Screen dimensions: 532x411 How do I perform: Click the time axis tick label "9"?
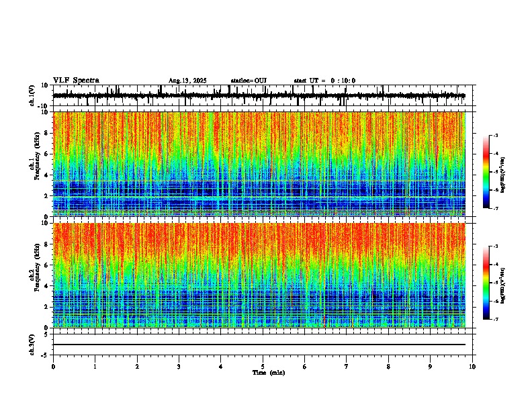click(x=430, y=367)
